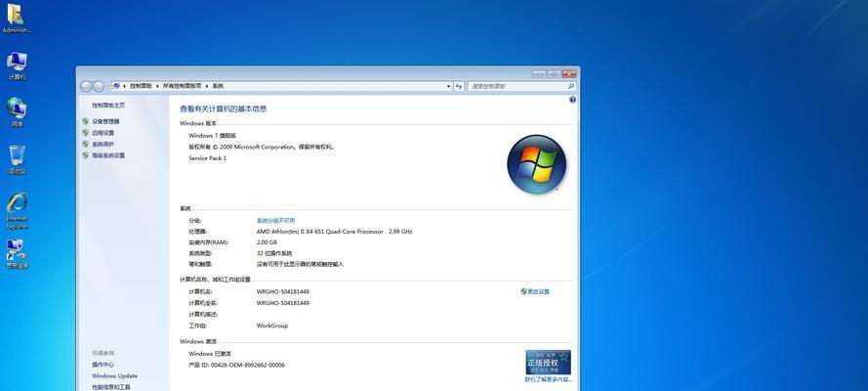This screenshot has width=868, height=391.
Task: Click the Forward navigation arrow
Action: coord(99,86)
